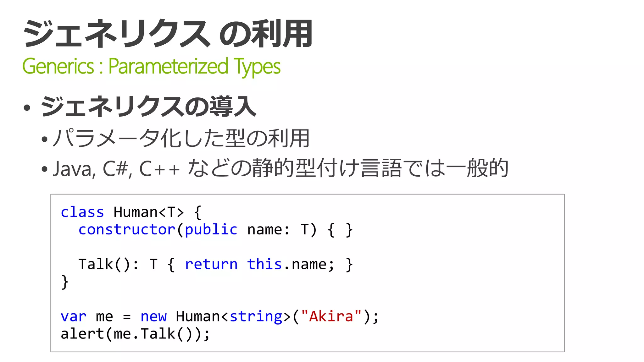Viewport: 644px width, 362px height.
Task: Click the bullet パラメータ化した型の利用
Action: click(x=181, y=138)
